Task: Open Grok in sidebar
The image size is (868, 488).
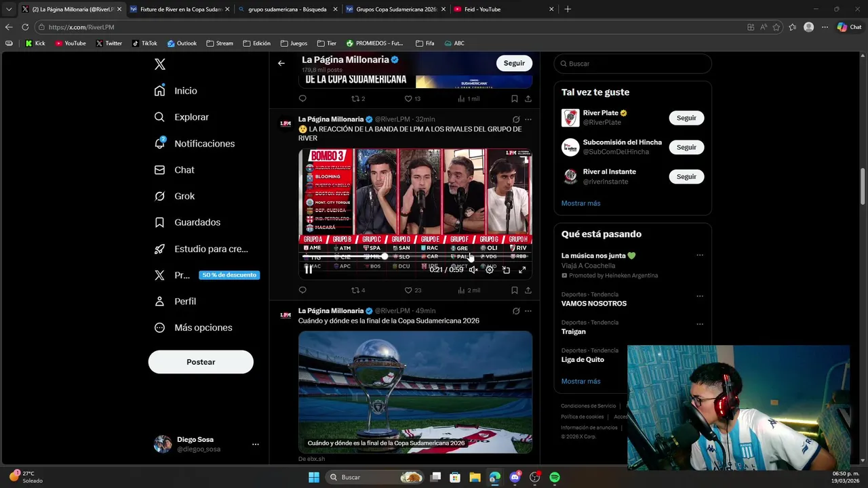Action: 174,196
